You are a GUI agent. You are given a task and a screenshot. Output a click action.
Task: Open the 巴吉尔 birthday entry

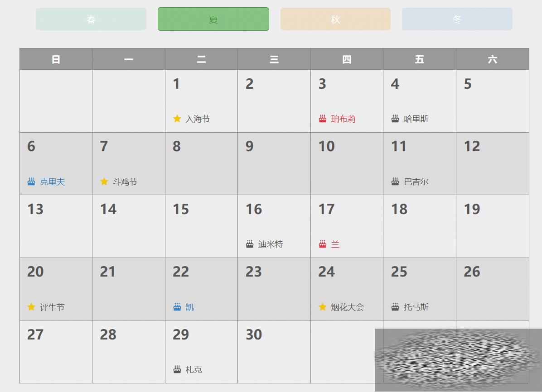(416, 182)
